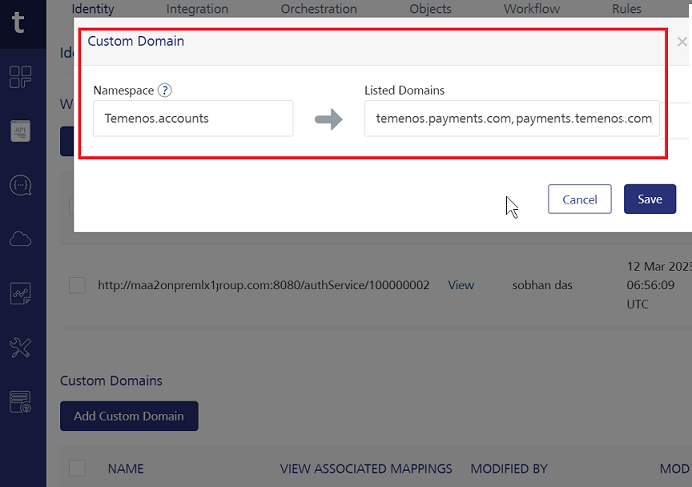This screenshot has height=487, width=692.
Task: Click the NAME column header
Action: pos(126,469)
